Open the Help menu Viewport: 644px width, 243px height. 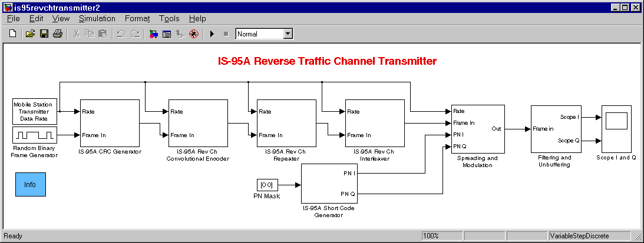pyautogui.click(x=197, y=18)
